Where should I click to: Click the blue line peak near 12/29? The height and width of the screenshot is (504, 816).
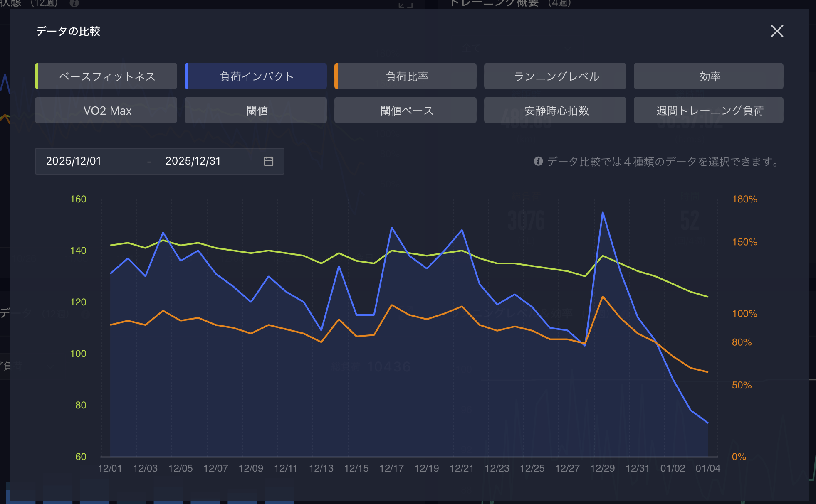pyautogui.click(x=603, y=213)
